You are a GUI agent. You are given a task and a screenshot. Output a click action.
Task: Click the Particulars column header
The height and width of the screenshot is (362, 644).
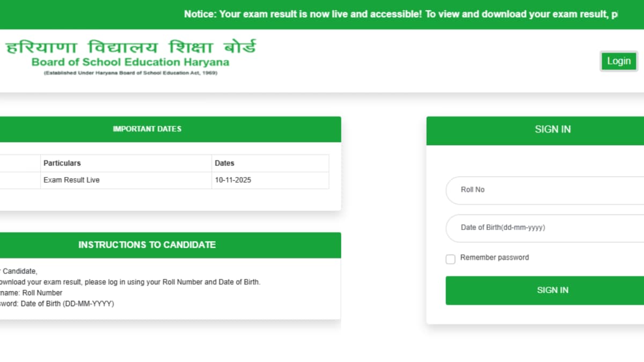(62, 162)
